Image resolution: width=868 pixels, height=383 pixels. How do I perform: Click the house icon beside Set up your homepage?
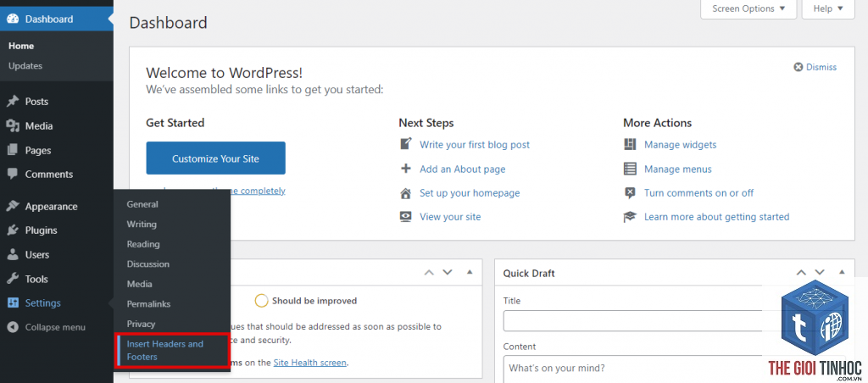coord(406,193)
